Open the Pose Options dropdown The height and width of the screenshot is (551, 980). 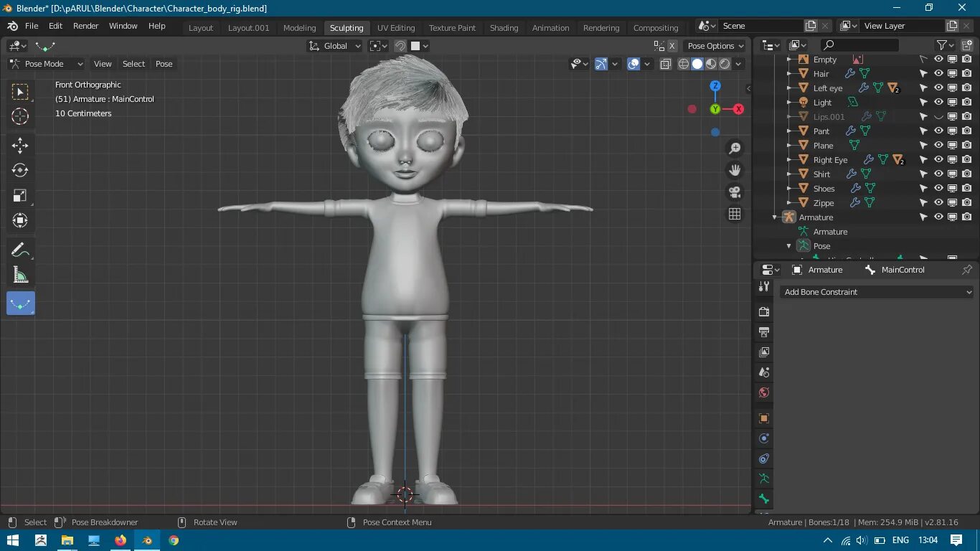[715, 45]
